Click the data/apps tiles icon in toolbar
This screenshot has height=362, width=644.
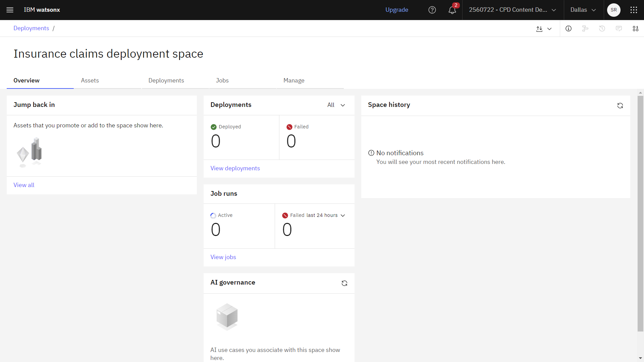636,28
